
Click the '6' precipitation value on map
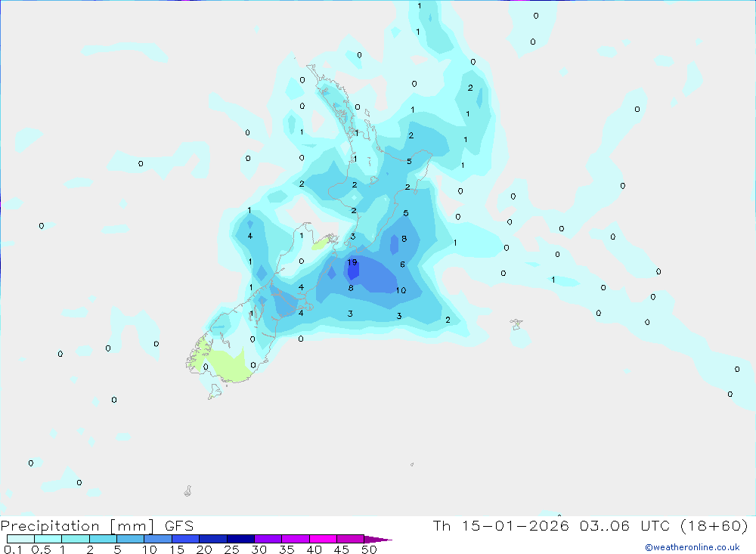pos(403,265)
